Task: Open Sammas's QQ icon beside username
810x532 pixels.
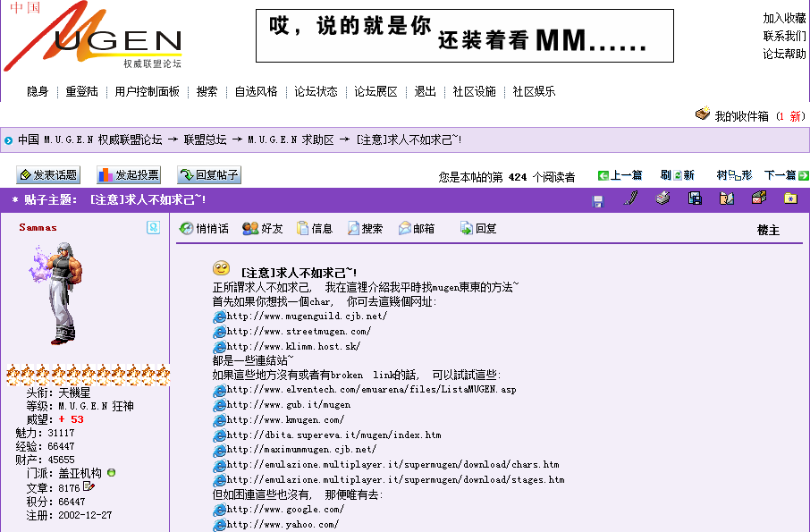Action: pyautogui.click(x=154, y=228)
